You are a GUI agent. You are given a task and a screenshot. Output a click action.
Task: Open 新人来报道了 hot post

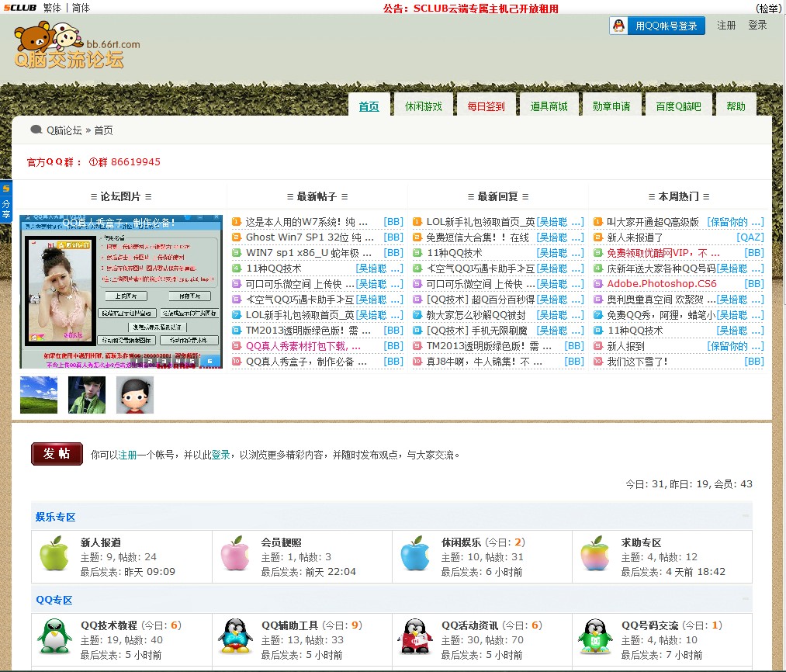pos(635,237)
